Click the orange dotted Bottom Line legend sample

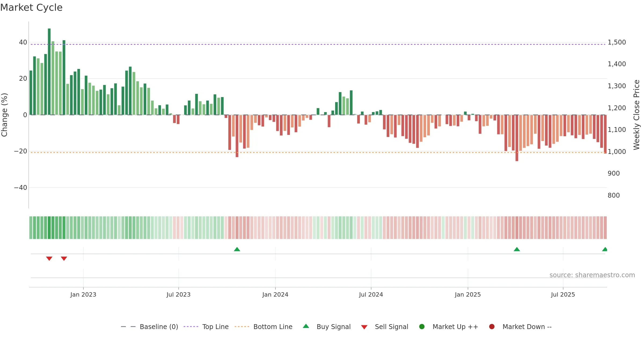coord(242,327)
